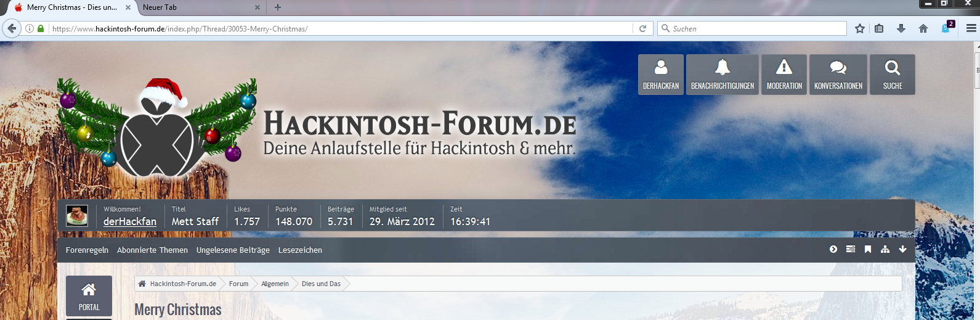Click the user avatar thumbnail
The width and height of the screenshot is (980, 320).
(x=77, y=215)
